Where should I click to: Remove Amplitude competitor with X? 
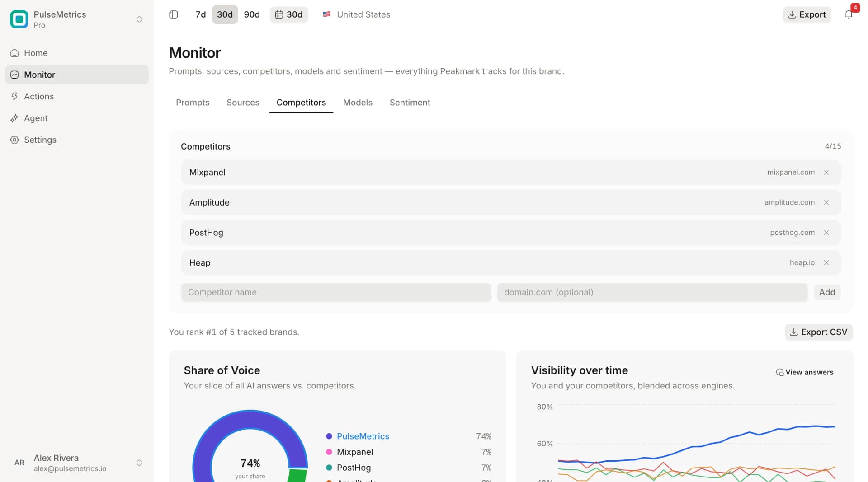point(826,202)
